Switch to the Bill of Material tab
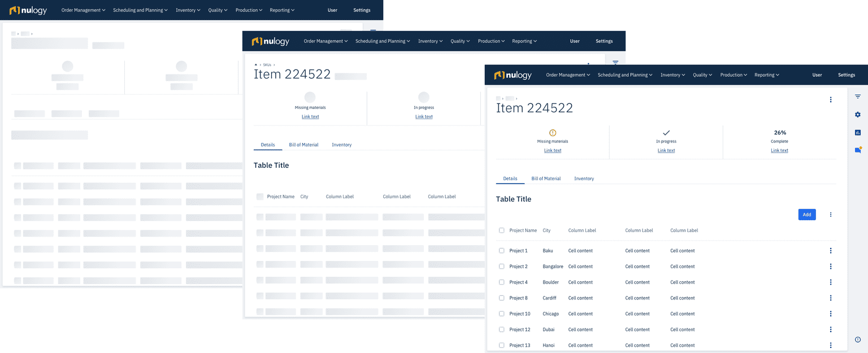Viewport: 868px width, 353px height. coord(546,178)
